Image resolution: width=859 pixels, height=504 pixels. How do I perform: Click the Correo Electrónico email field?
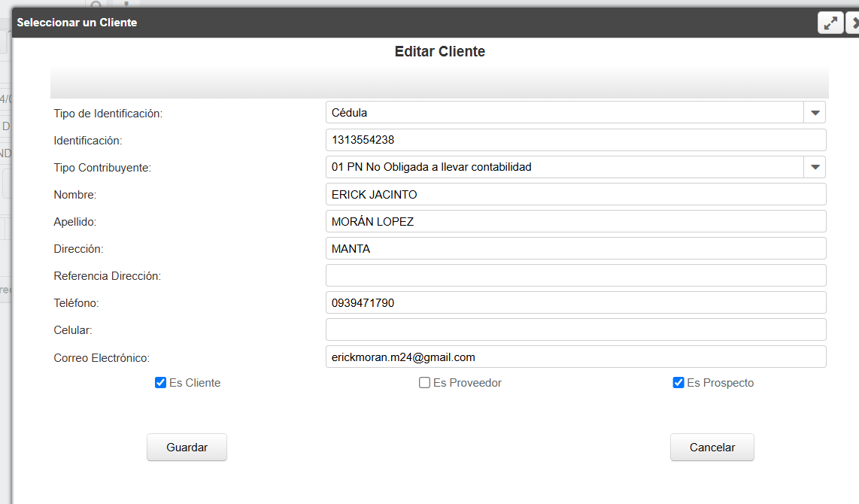pyautogui.click(x=575, y=357)
